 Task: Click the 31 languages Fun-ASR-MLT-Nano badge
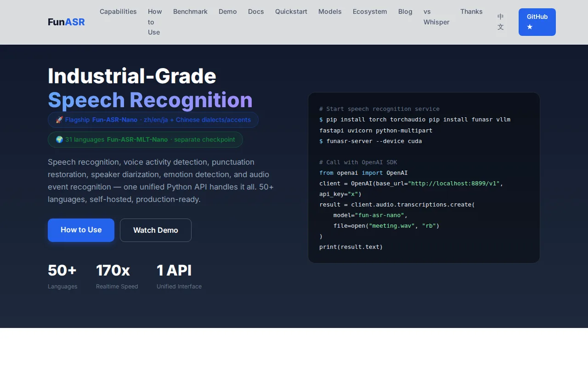point(145,140)
